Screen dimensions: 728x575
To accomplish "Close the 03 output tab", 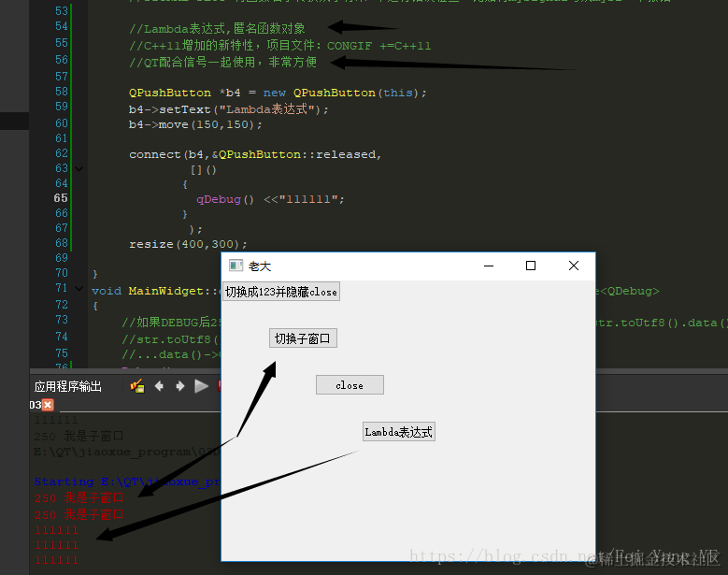I will click(48, 405).
